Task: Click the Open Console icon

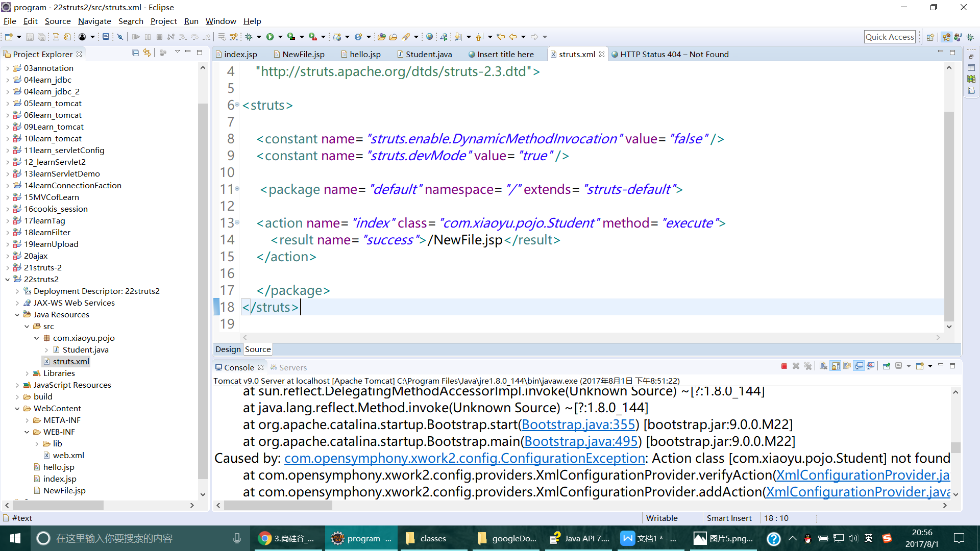Action: click(920, 366)
